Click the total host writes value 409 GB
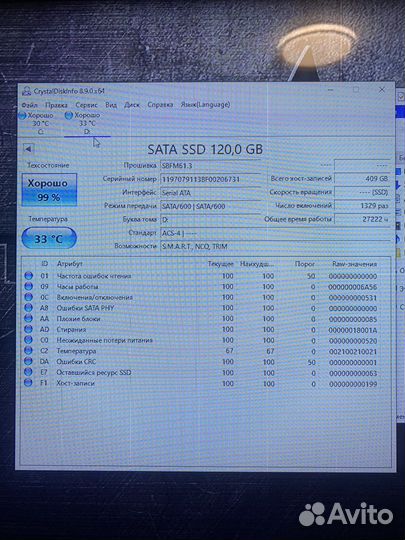Viewport: 405px width, 540px height. pos(362,179)
